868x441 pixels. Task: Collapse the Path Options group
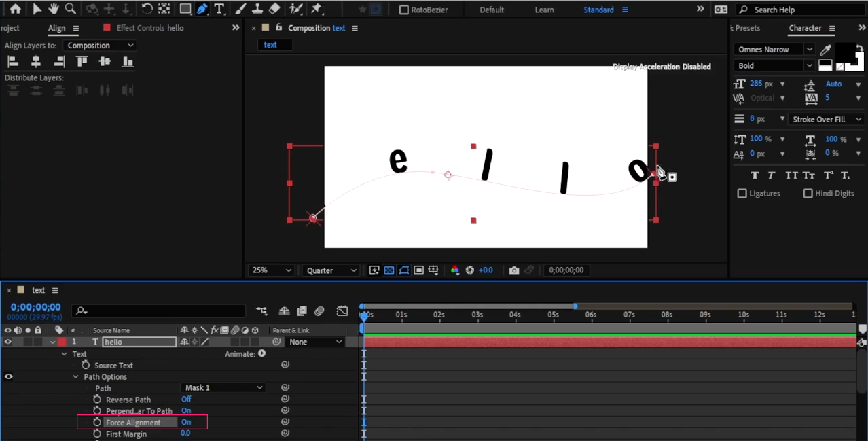(x=76, y=377)
